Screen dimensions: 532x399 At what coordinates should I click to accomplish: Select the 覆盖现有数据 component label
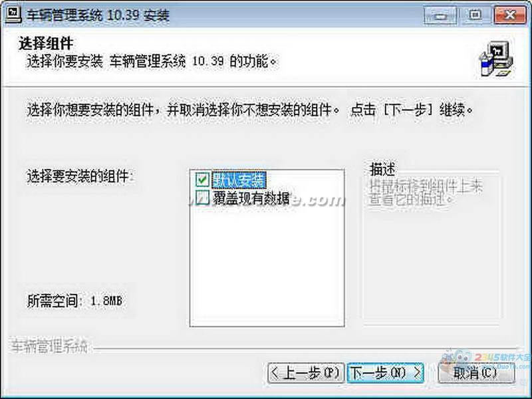pyautogui.click(x=251, y=198)
